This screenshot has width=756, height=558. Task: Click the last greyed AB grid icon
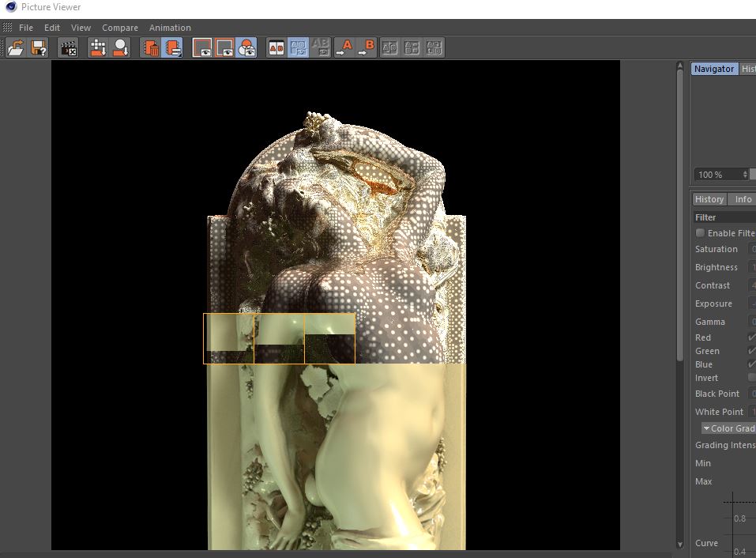(434, 47)
